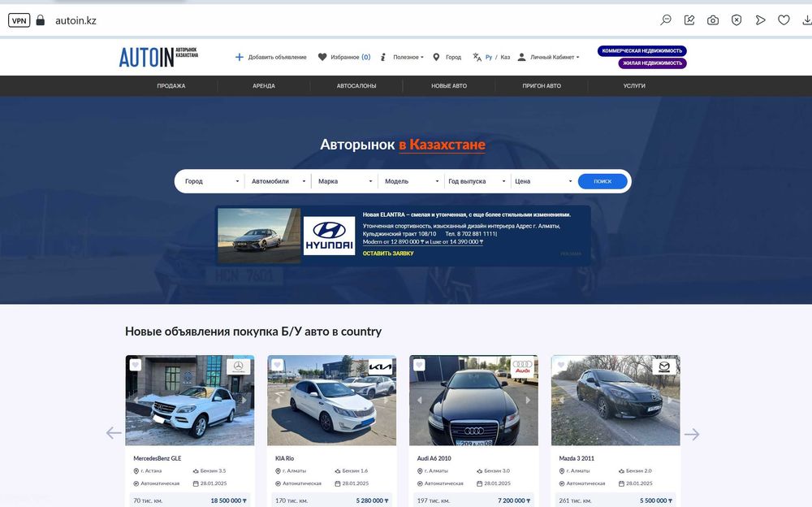
Task: Click the KIA brand logo on second card
Action: click(380, 366)
